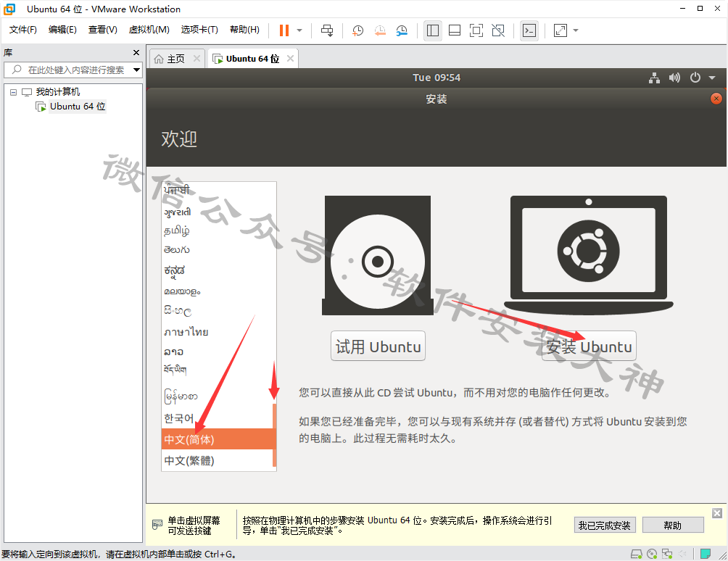Click the Unity mode icon

point(498,30)
